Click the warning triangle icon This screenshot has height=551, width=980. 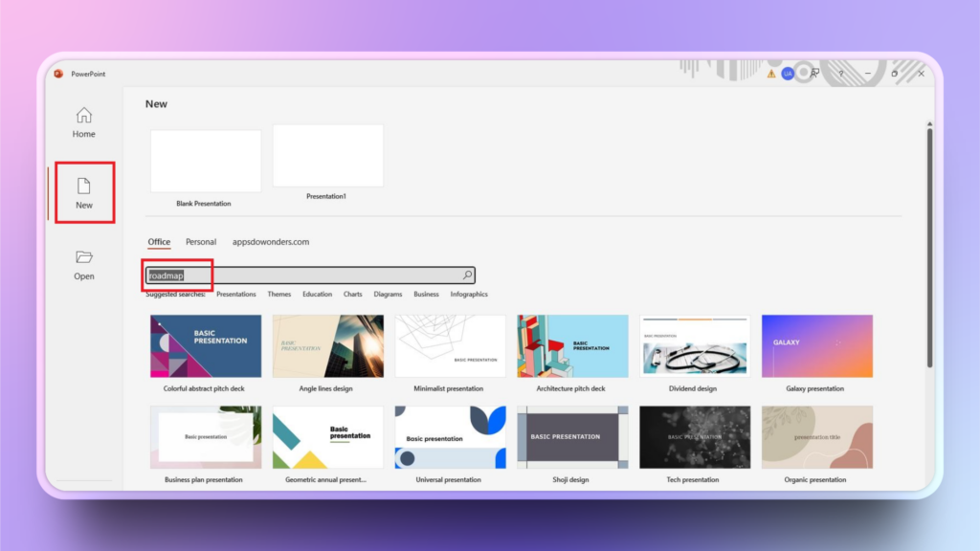pos(771,74)
